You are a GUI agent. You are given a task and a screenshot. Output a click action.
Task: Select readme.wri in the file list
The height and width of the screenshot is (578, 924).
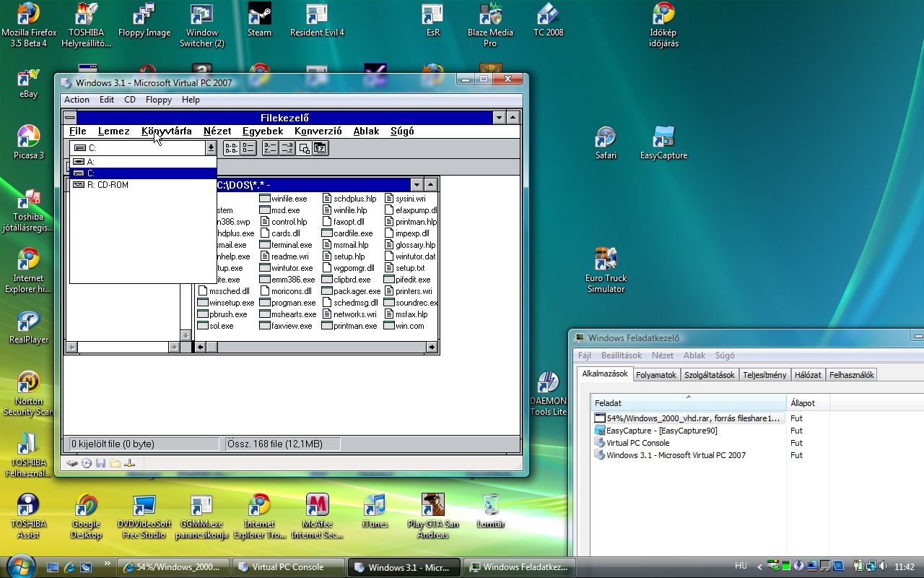coord(284,256)
